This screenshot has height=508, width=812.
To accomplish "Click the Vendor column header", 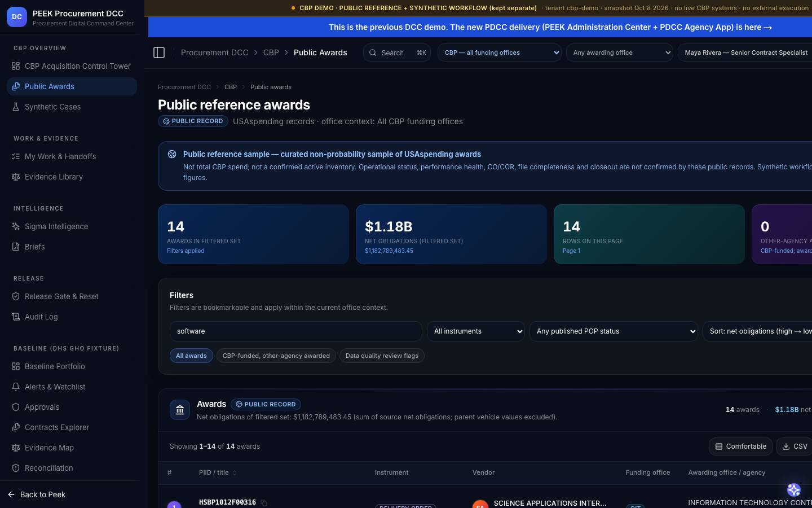I will pyautogui.click(x=484, y=472).
